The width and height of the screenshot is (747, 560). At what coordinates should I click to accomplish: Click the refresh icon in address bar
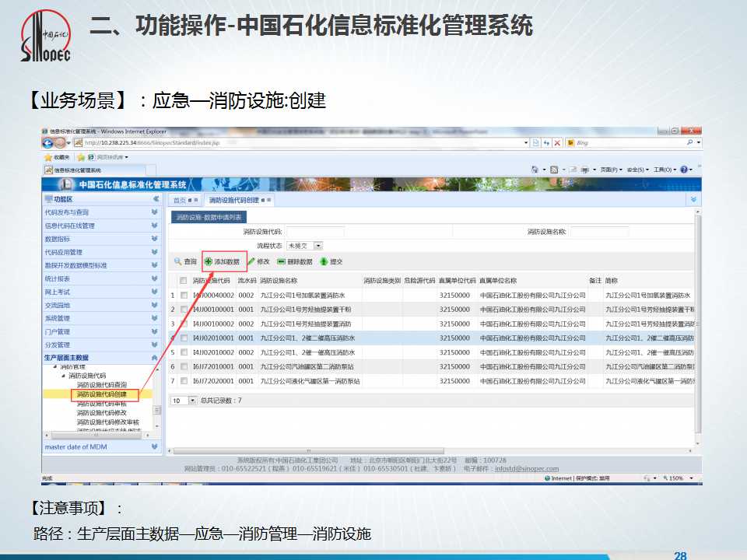click(546, 143)
